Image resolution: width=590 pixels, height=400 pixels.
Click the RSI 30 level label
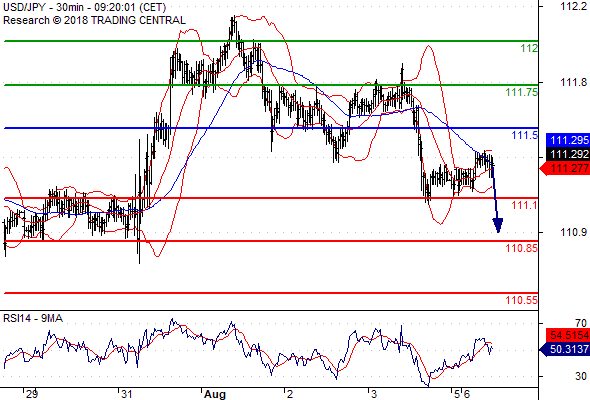[581, 376]
